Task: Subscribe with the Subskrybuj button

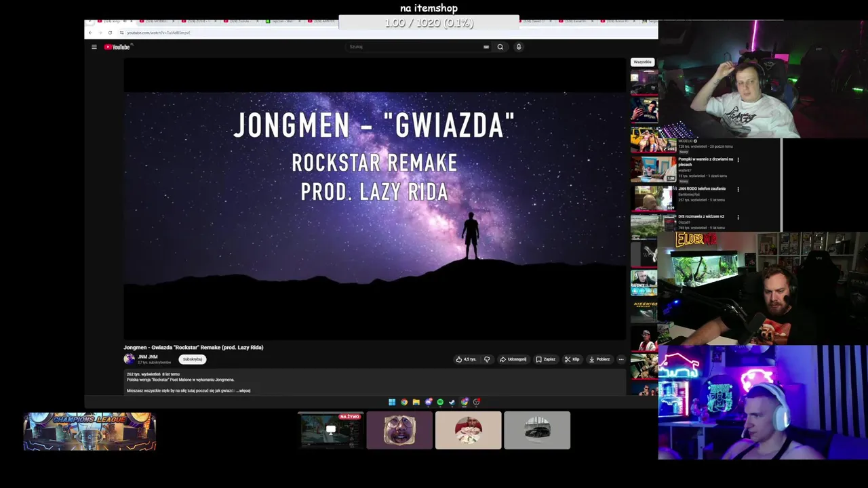Action: click(193, 359)
